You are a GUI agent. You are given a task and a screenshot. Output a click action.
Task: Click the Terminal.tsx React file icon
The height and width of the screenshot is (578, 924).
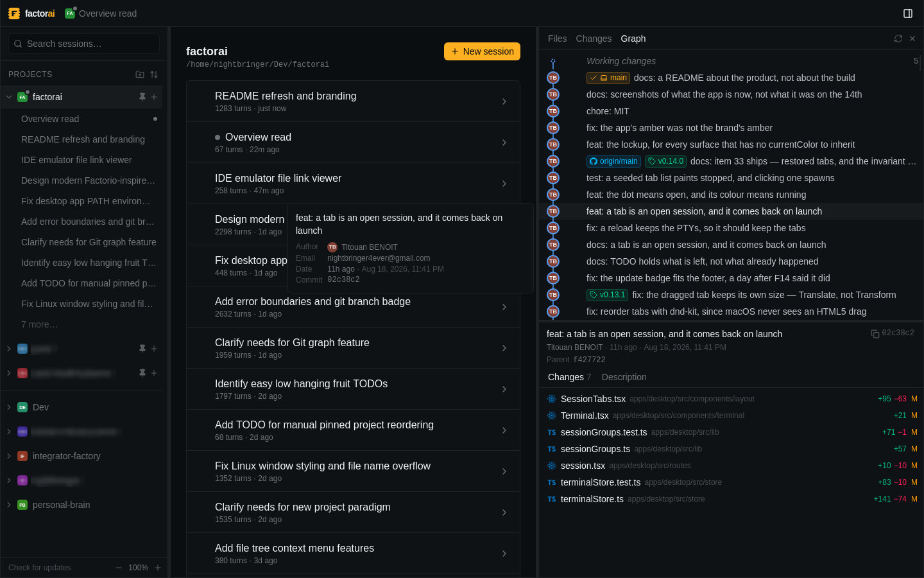coord(552,416)
